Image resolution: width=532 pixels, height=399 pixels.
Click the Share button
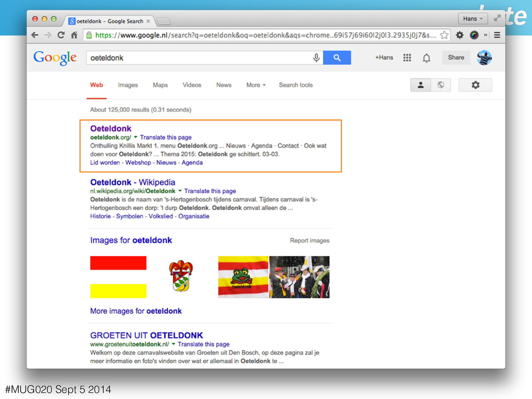(456, 58)
